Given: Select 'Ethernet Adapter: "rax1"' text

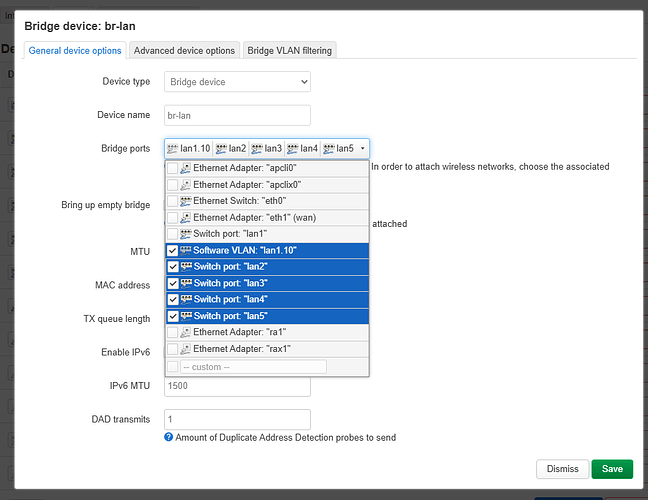Looking at the screenshot, I should 242,349.
